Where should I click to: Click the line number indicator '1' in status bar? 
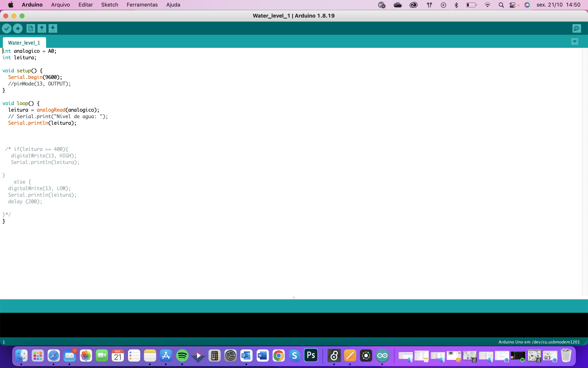tap(4, 342)
